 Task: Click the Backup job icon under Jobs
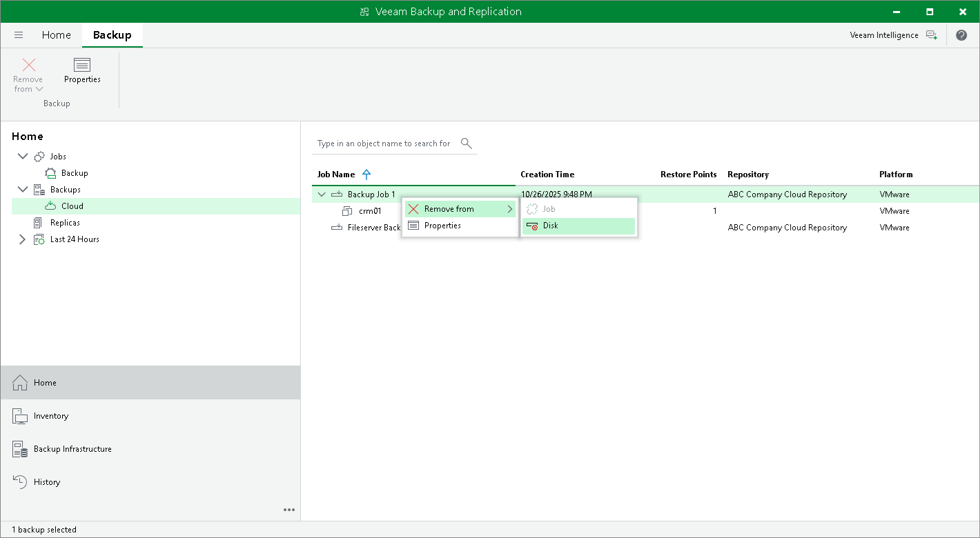[x=50, y=173]
